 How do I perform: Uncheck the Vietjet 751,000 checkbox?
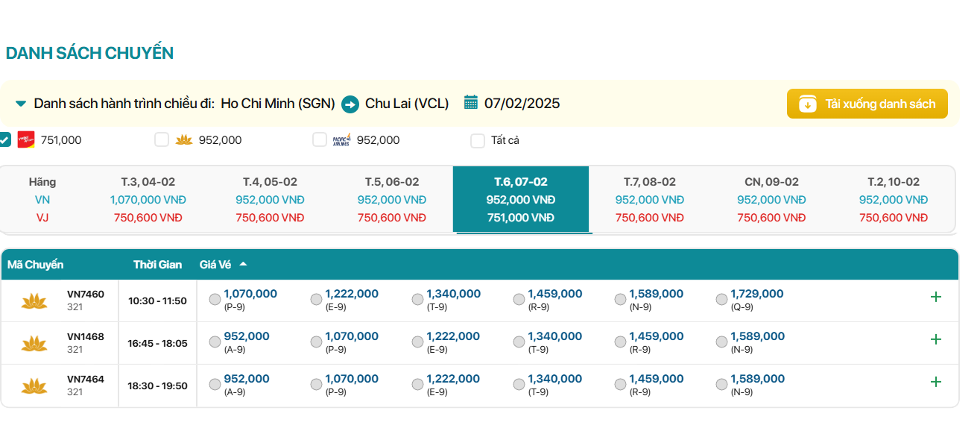[4, 139]
